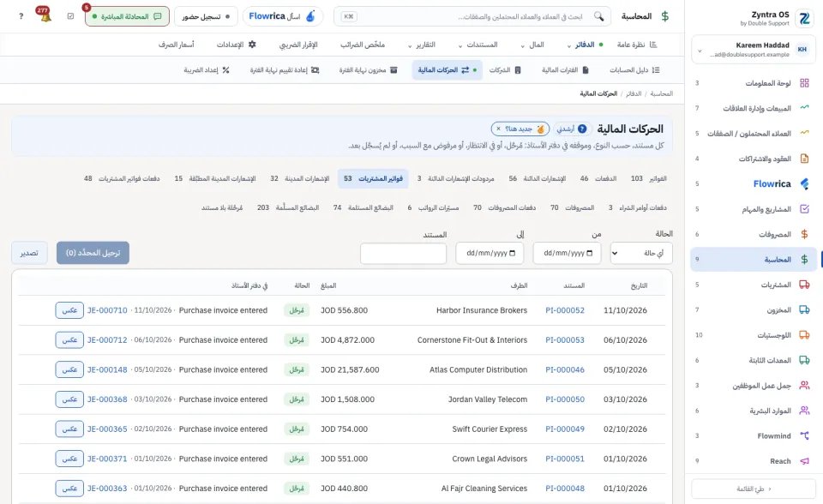The image size is (823, 504).
Task: Open document link PI-000052
Action: click(x=565, y=310)
